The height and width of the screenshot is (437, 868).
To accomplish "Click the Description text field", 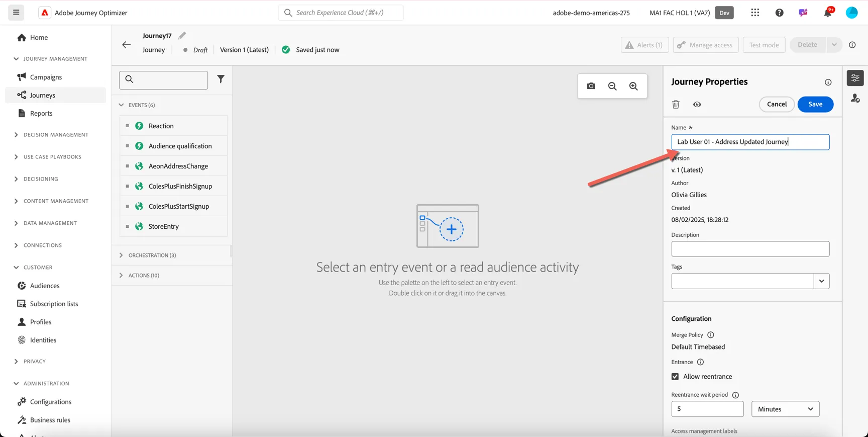I will tap(750, 249).
